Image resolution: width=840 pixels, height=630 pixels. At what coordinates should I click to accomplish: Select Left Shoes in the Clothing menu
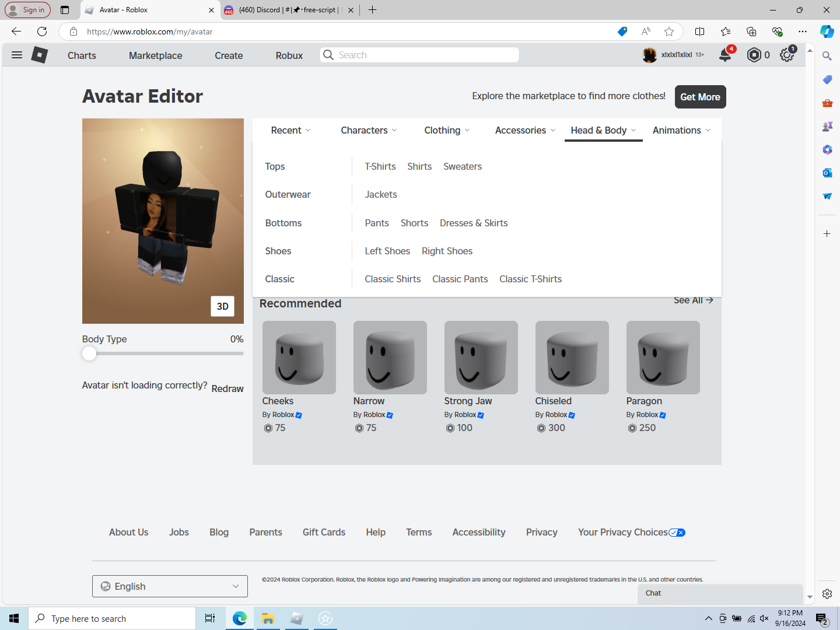coord(387,251)
